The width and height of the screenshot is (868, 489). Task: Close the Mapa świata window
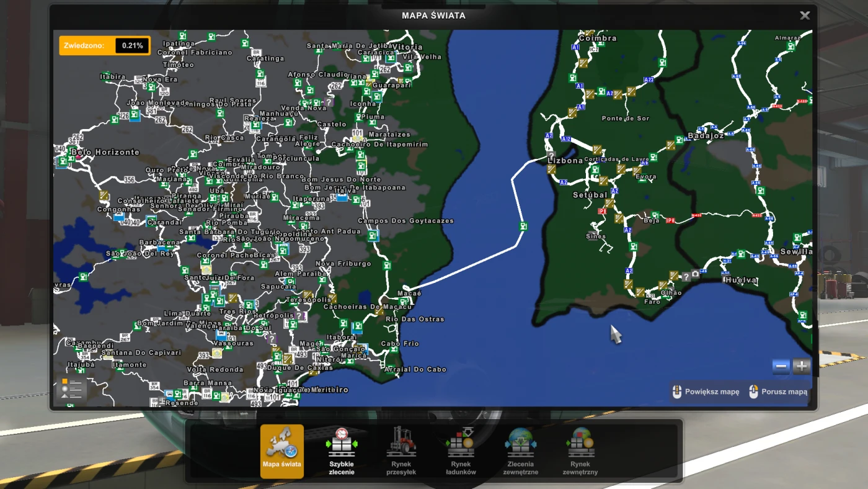pos(805,16)
